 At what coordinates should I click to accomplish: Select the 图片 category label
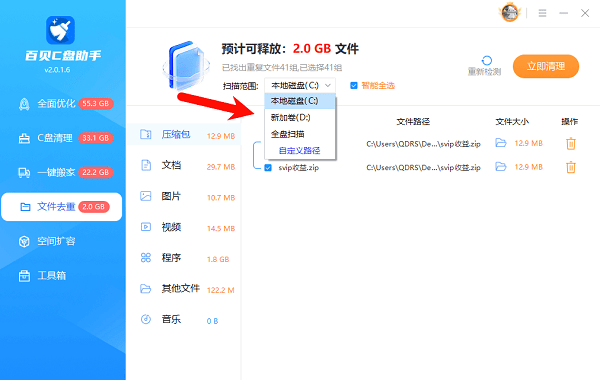[171, 196]
